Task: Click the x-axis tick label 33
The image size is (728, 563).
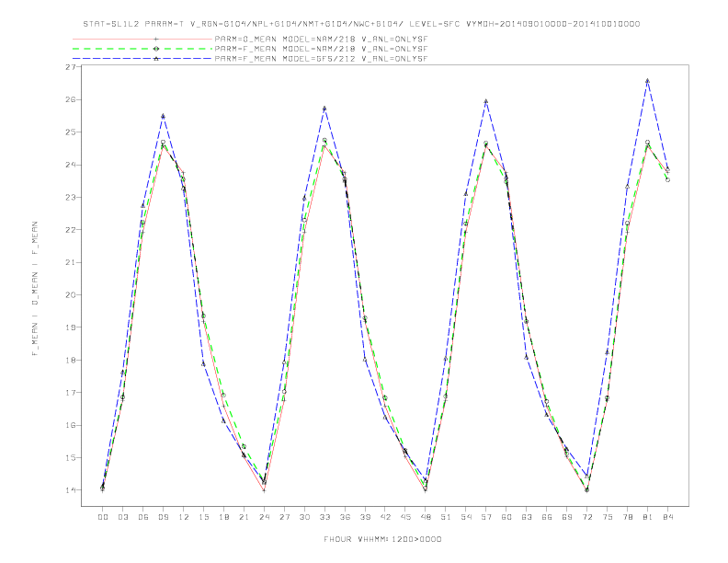Action: point(324,517)
